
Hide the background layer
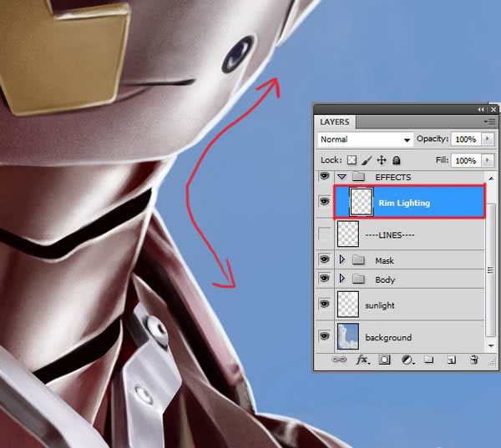click(324, 336)
